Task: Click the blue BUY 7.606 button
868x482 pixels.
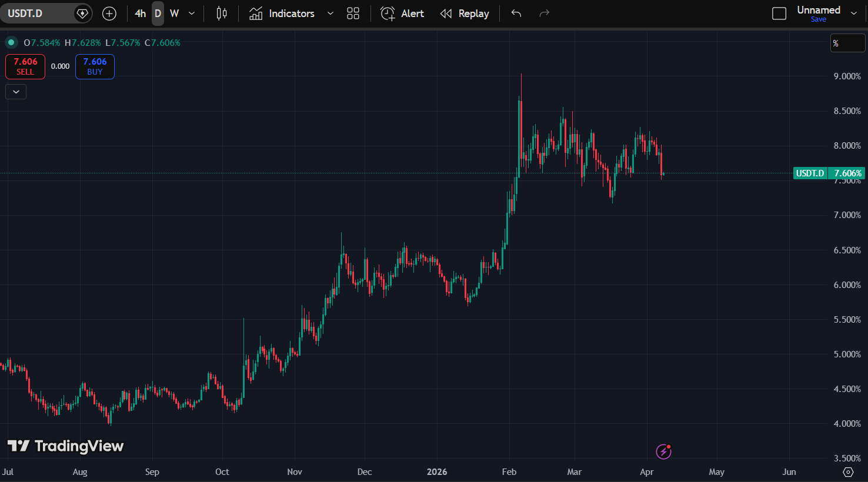Action: pyautogui.click(x=95, y=66)
